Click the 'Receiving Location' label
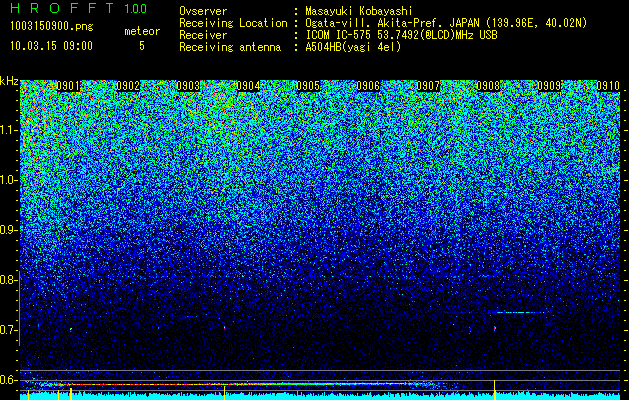629x400 pixels. pyautogui.click(x=233, y=24)
